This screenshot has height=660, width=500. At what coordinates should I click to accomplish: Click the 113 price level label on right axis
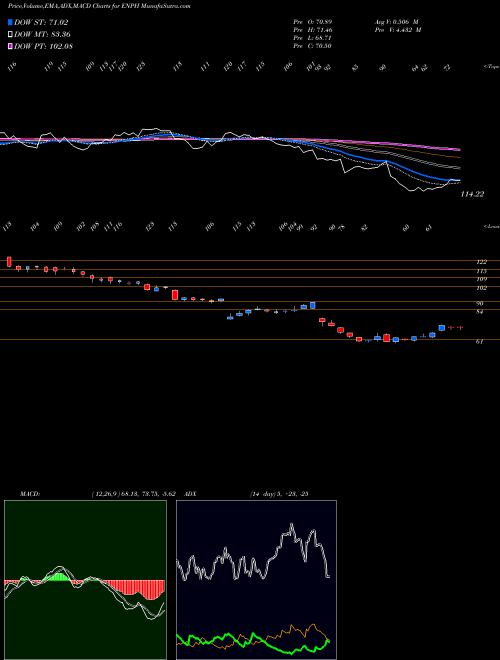(x=481, y=271)
